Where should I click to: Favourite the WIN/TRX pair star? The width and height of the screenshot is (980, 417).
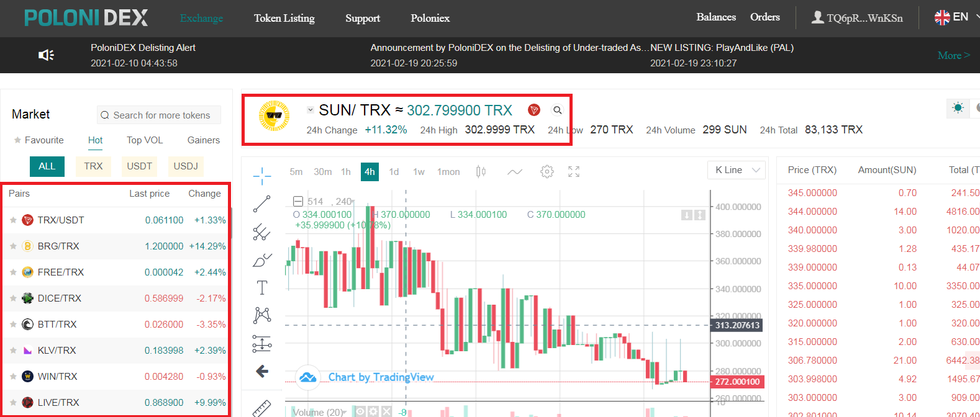[13, 377]
